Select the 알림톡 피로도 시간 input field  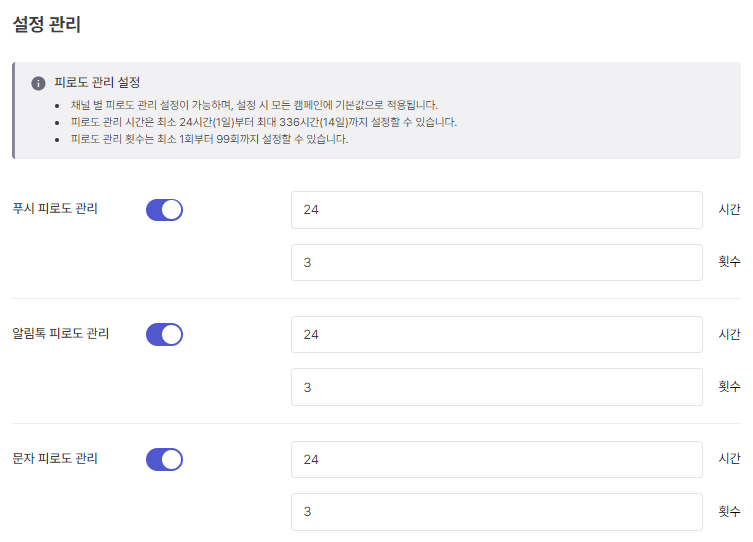(496, 335)
